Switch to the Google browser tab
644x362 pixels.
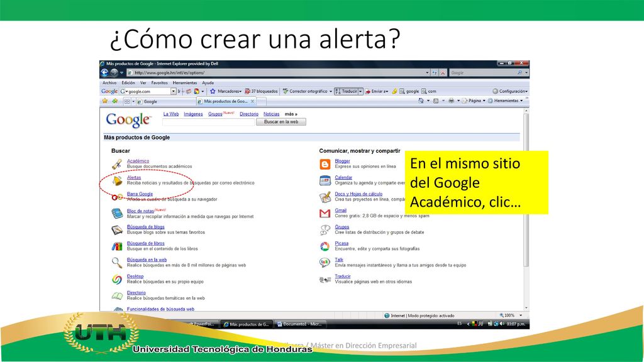pos(165,101)
